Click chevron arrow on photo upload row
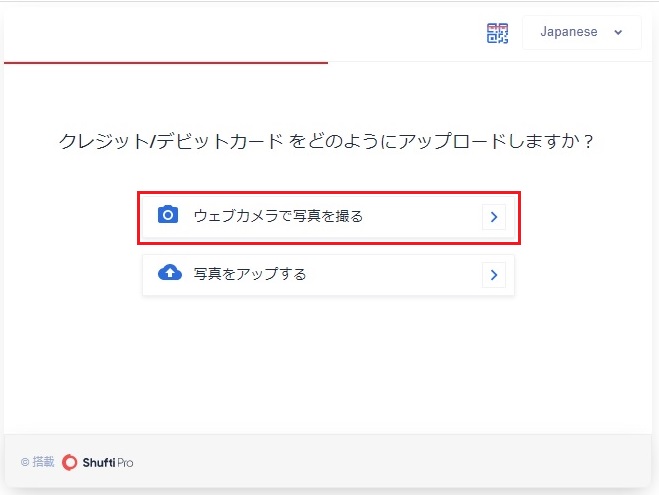 tap(494, 275)
